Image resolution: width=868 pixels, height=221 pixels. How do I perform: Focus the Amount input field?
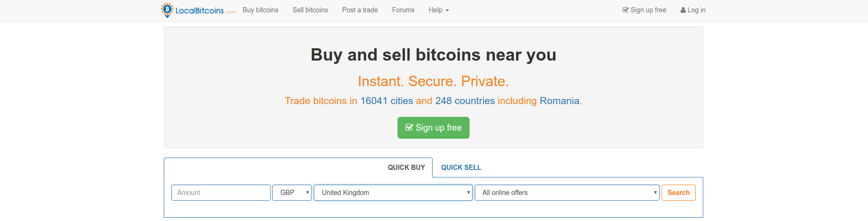[221, 193]
